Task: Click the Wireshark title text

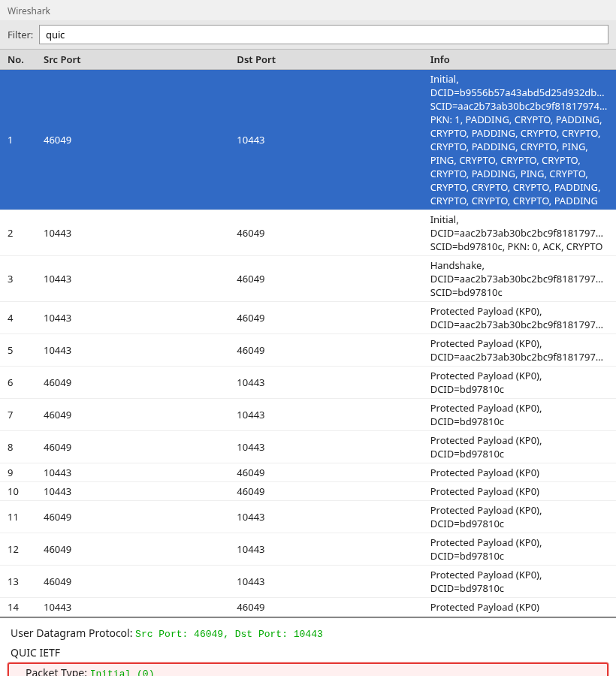Action: (29, 11)
